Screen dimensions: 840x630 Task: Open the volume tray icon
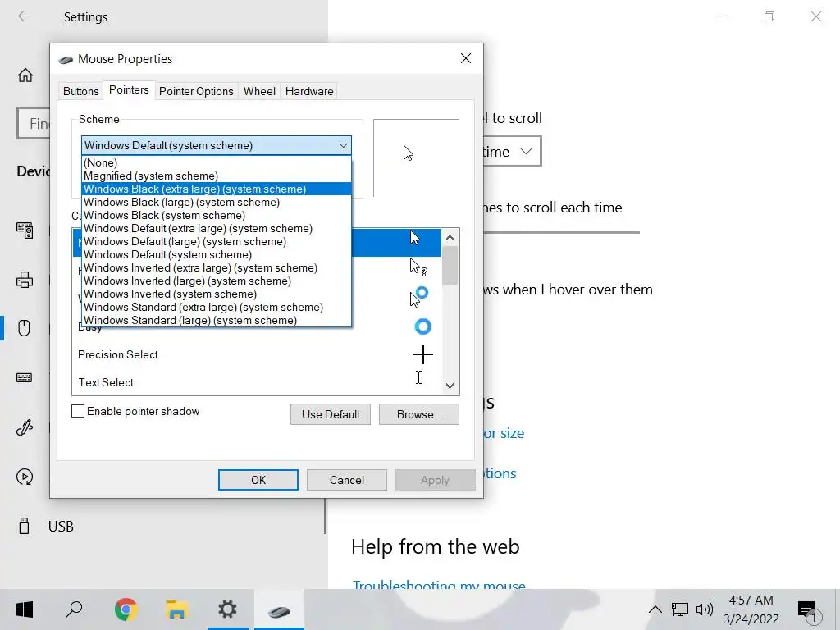point(705,609)
